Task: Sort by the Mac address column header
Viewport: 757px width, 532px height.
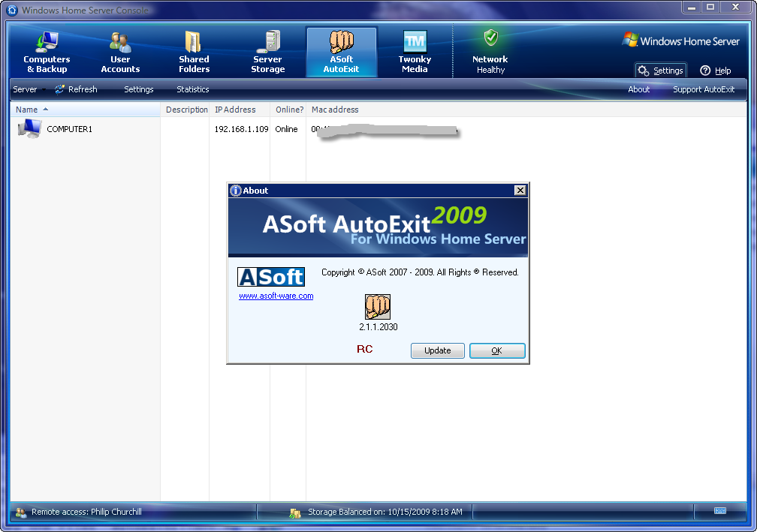Action: click(335, 110)
